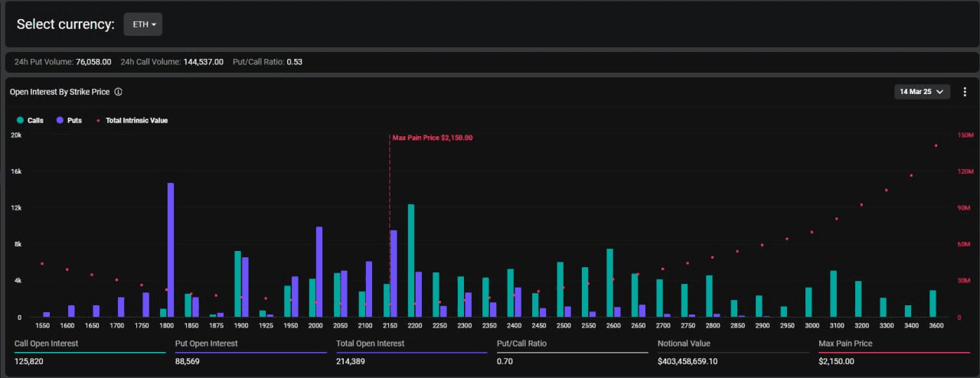Open the three-dot chart options menu
This screenshot has width=980, height=378.
click(x=965, y=92)
